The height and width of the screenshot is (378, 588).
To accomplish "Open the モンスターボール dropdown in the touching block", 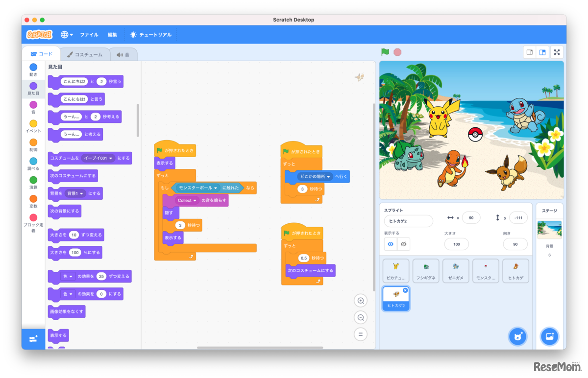I will (198, 188).
